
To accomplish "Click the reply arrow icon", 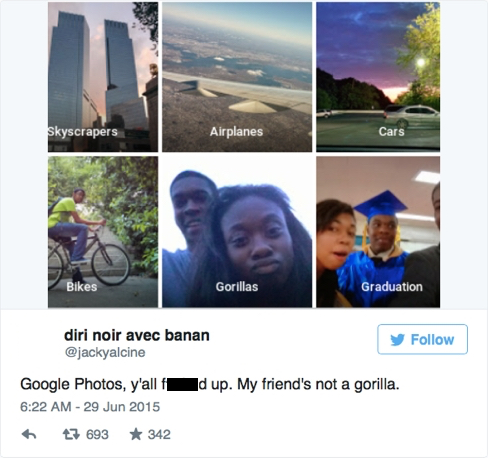I will [x=29, y=434].
